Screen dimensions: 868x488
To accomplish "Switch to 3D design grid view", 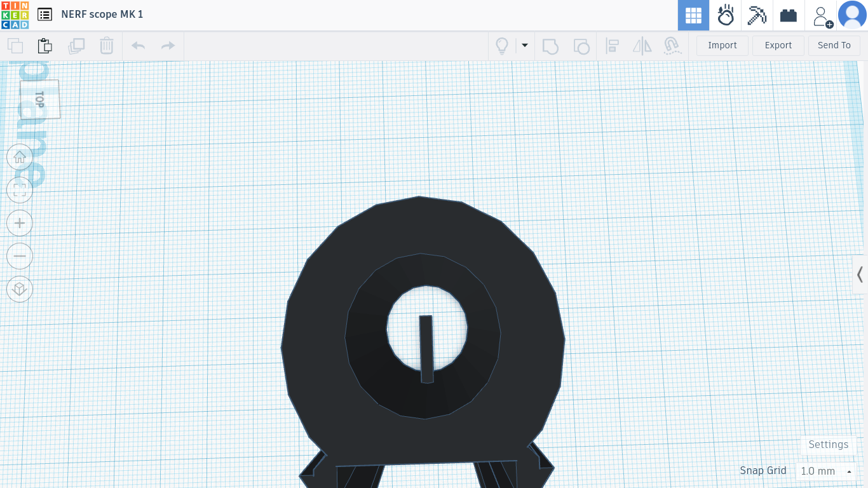I will pyautogui.click(x=693, y=15).
